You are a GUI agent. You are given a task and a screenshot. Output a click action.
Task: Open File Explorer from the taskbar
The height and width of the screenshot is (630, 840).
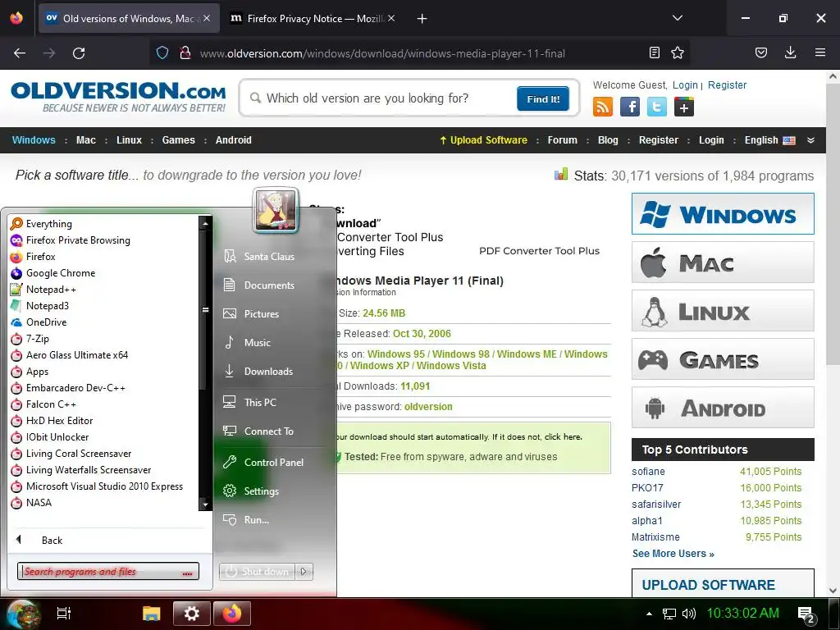pyautogui.click(x=152, y=614)
